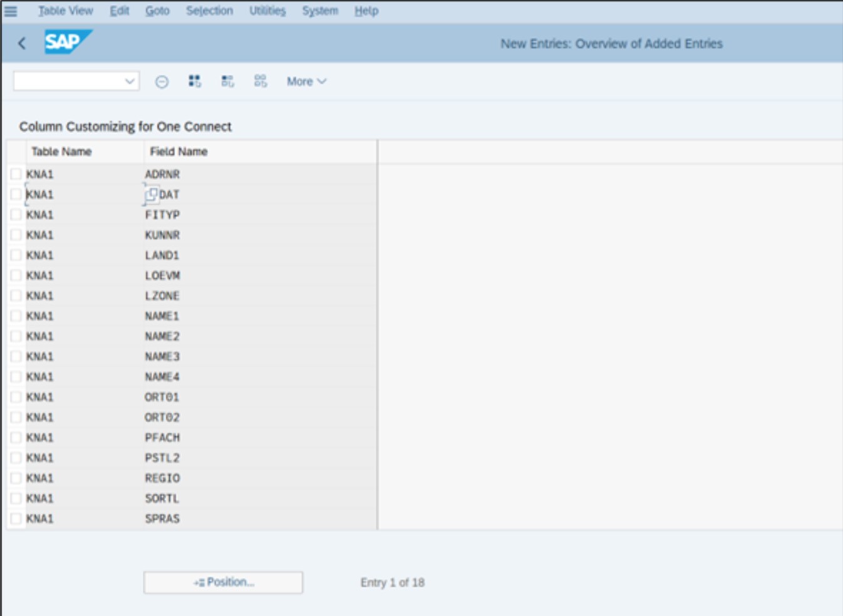
Task: Click the SAP logo
Action: (67, 43)
